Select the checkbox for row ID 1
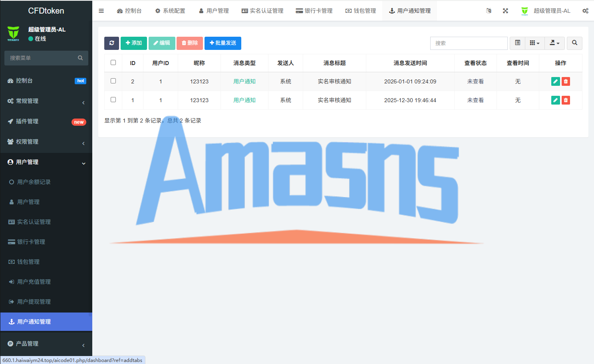This screenshot has width=594, height=364. (113, 100)
